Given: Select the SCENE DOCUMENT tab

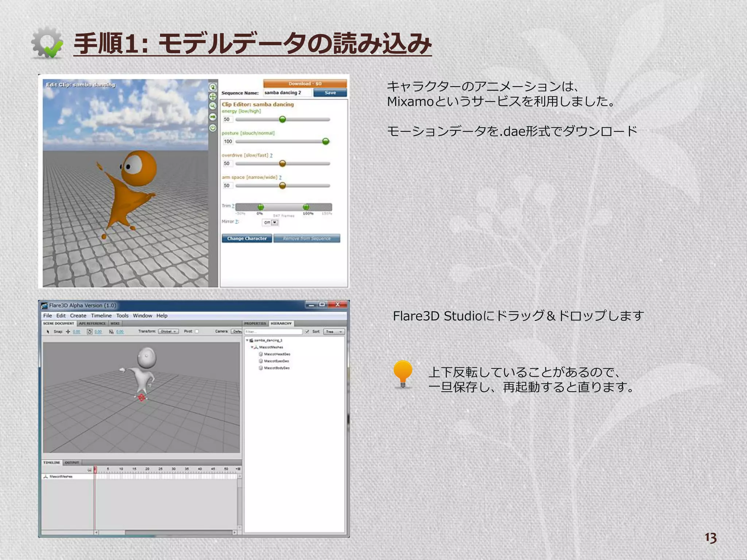Looking at the screenshot, I should 59,323.
